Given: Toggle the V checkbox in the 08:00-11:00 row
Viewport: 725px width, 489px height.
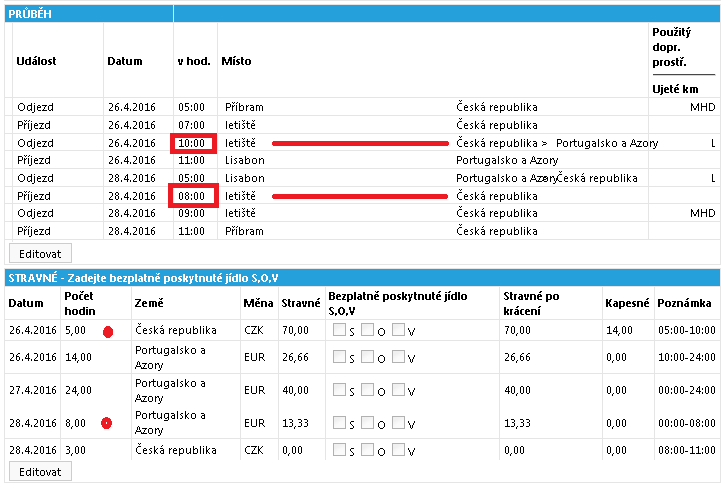Looking at the screenshot, I should pos(398,449).
